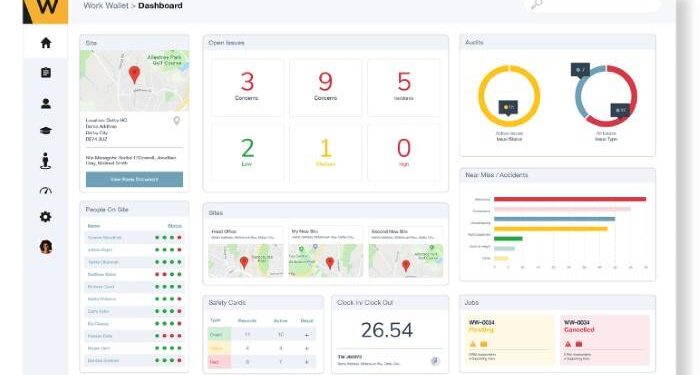Open the 3 Concerns open issues tile

[x=247, y=88]
